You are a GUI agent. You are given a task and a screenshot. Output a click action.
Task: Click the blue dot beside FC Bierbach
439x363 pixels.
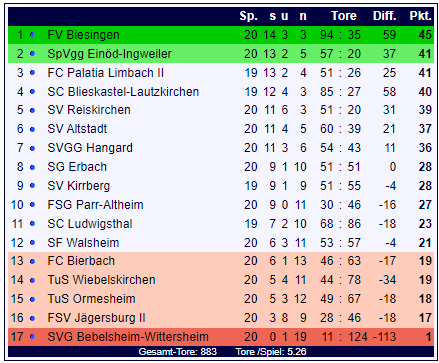[x=32, y=261]
